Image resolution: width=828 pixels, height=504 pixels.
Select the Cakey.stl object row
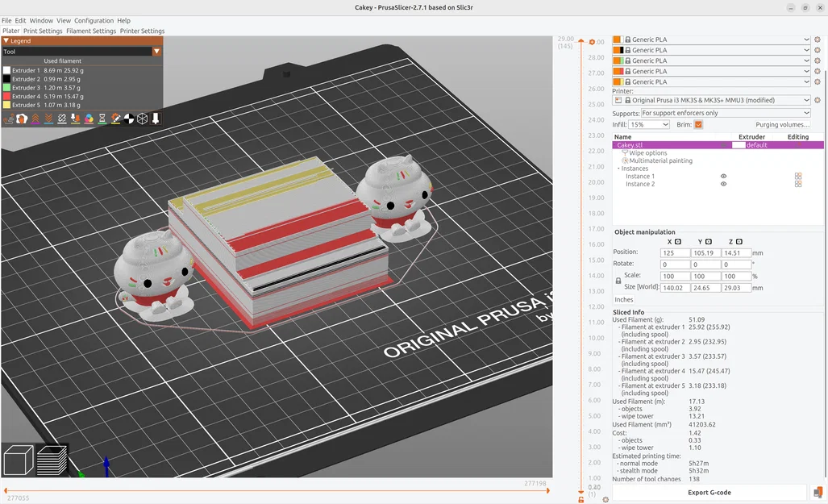pyautogui.click(x=718, y=145)
